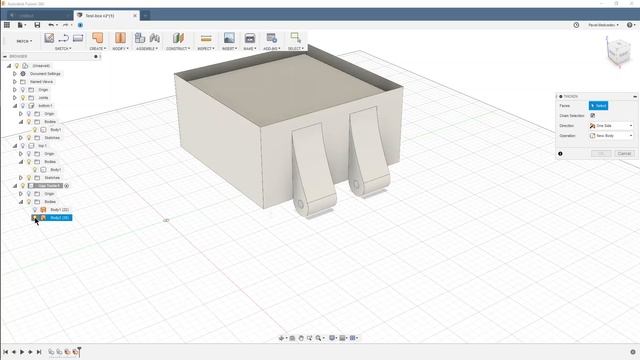The height and width of the screenshot is (360, 640).
Task: Click the Select tool icon
Action: tap(296, 38)
